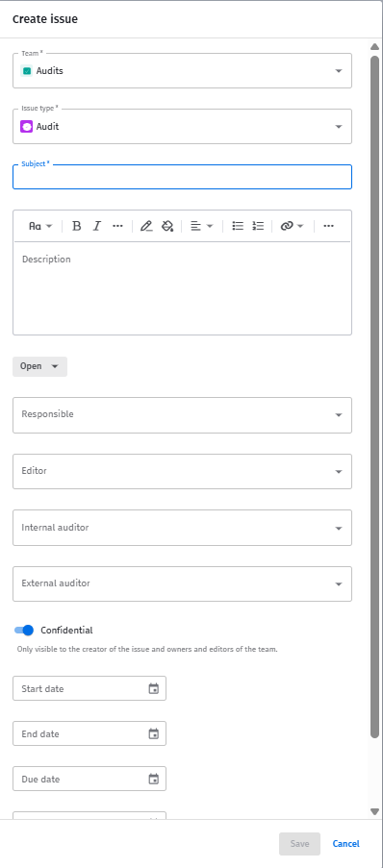Expand the Responsible dropdown

pos(182,415)
